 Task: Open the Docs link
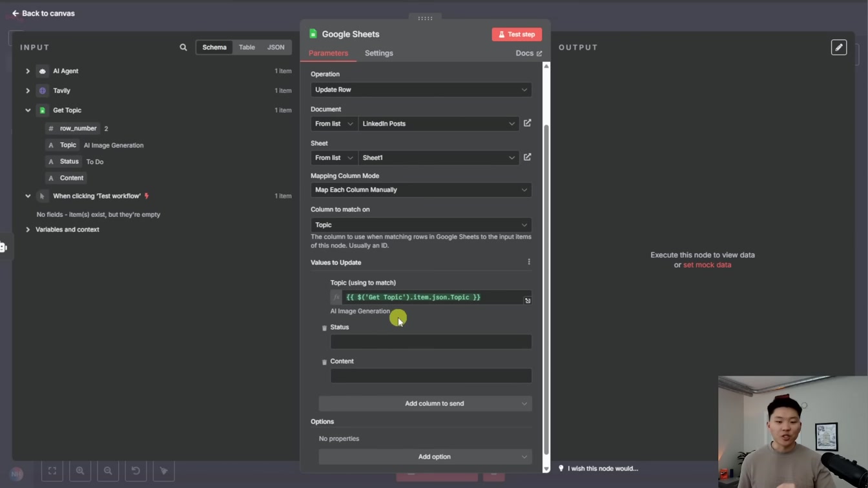pos(528,54)
